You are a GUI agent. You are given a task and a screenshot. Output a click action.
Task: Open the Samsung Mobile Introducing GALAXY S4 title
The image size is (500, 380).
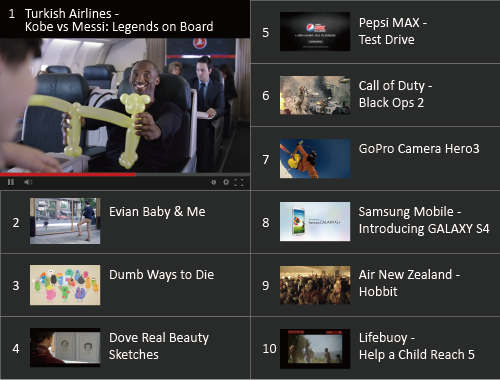click(424, 220)
